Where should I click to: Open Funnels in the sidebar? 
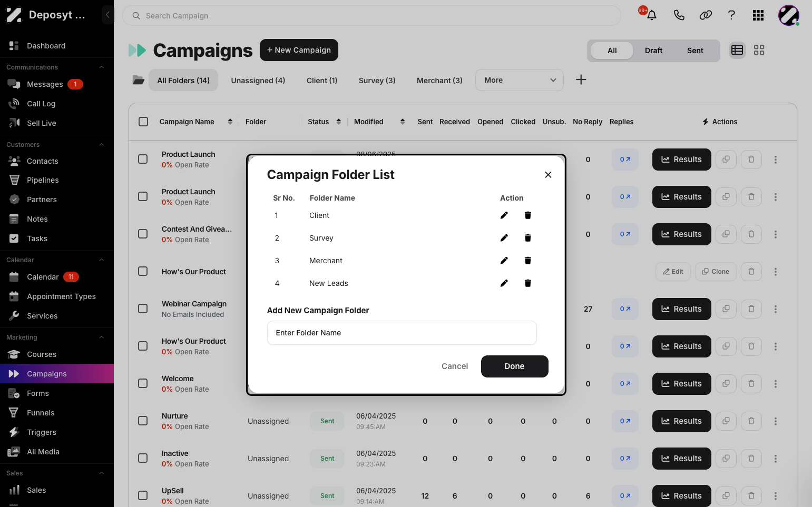(57, 413)
